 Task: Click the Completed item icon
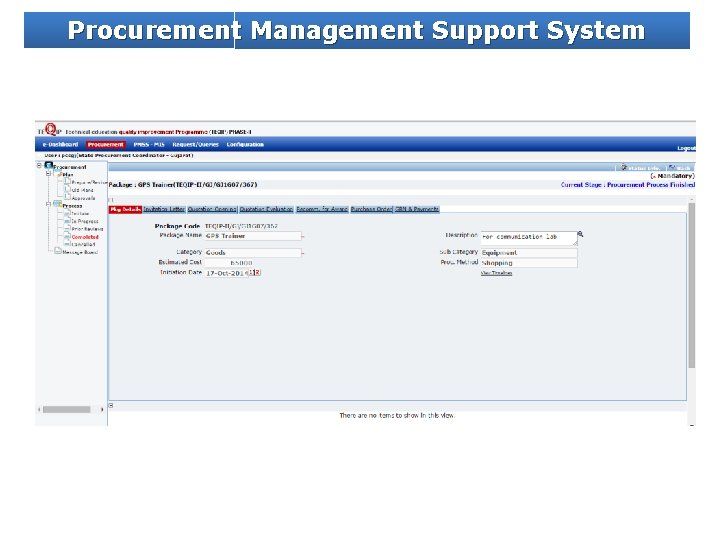pos(67,236)
